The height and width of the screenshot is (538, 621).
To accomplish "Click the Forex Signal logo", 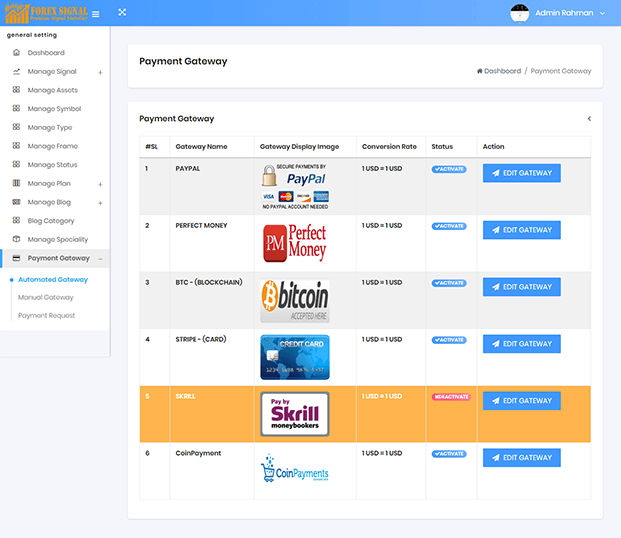I will coord(44,13).
